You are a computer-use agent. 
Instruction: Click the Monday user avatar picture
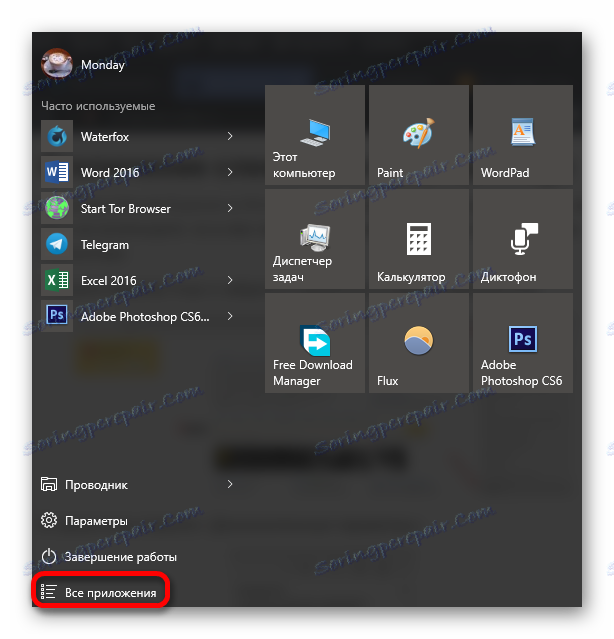57,63
